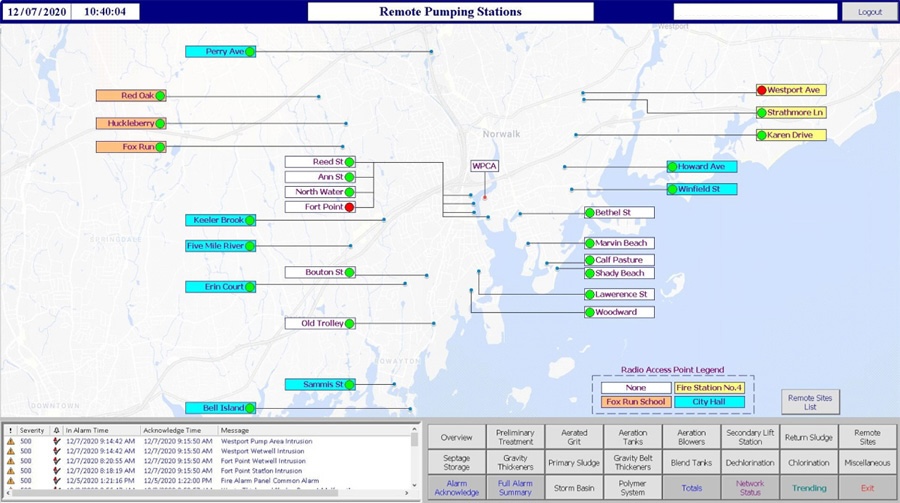Viewport: 900px width, 503px height.
Task: Open the Gravity Belt Thickeners screen
Action: click(x=633, y=463)
